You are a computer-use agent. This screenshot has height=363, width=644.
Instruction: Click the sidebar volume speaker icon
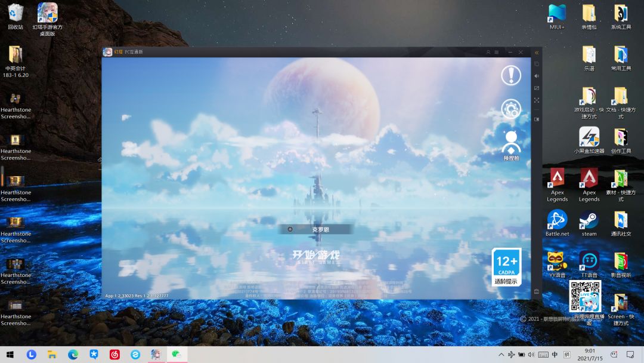537,76
